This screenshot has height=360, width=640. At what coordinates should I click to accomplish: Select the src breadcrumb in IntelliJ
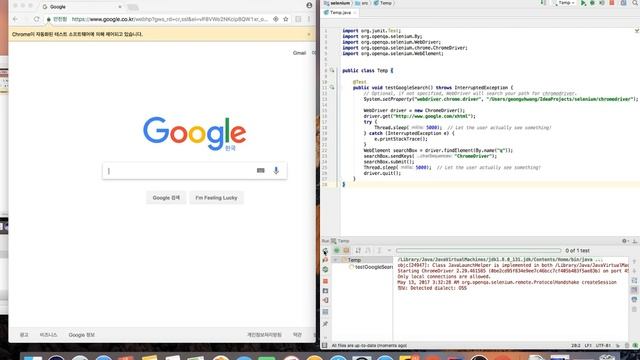pyautogui.click(x=362, y=3)
